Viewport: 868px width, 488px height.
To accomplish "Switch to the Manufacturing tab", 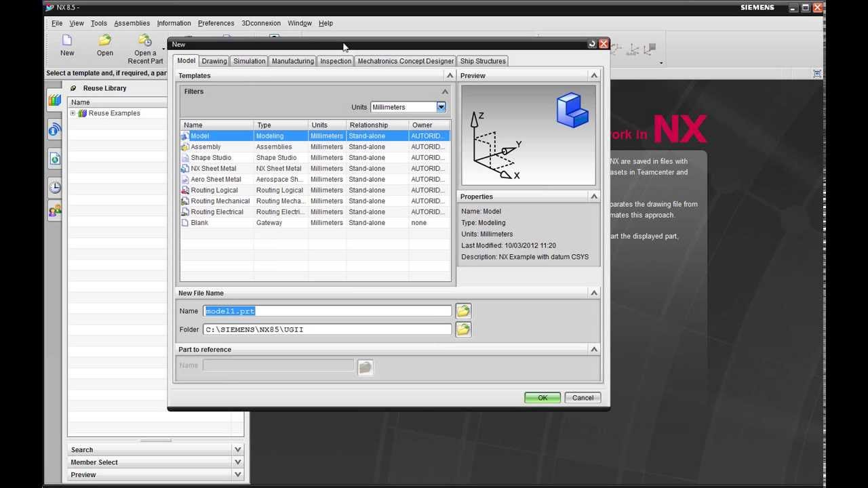I will (293, 61).
